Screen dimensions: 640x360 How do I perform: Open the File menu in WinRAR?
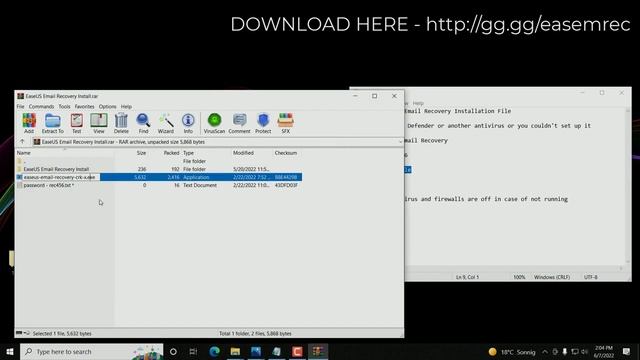(x=20, y=107)
